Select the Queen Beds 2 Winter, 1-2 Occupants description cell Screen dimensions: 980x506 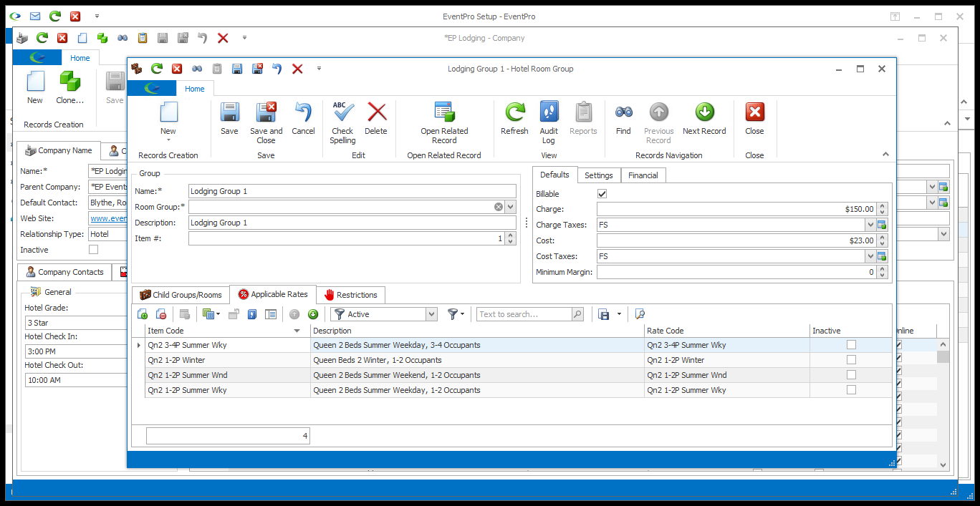477,360
